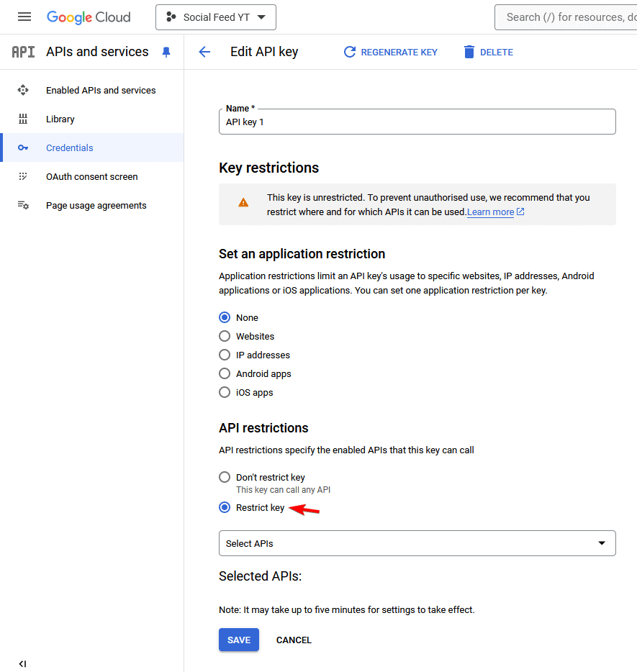Viewport: 637px width, 672px height.
Task: Delete the API key
Action: 488,52
